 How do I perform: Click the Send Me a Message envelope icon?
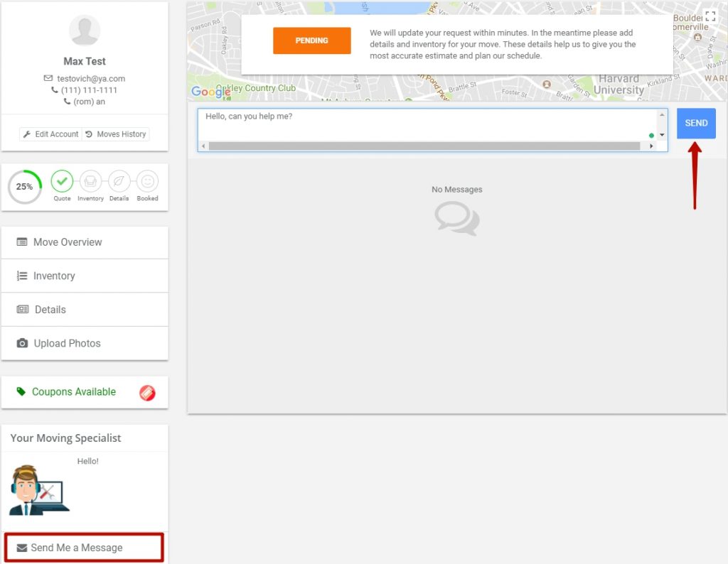coord(21,547)
